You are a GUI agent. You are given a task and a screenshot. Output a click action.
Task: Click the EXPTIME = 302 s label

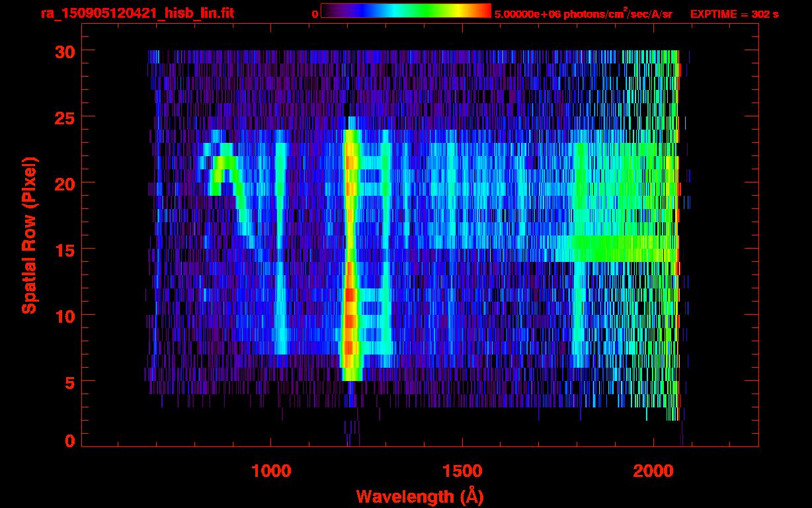point(734,14)
